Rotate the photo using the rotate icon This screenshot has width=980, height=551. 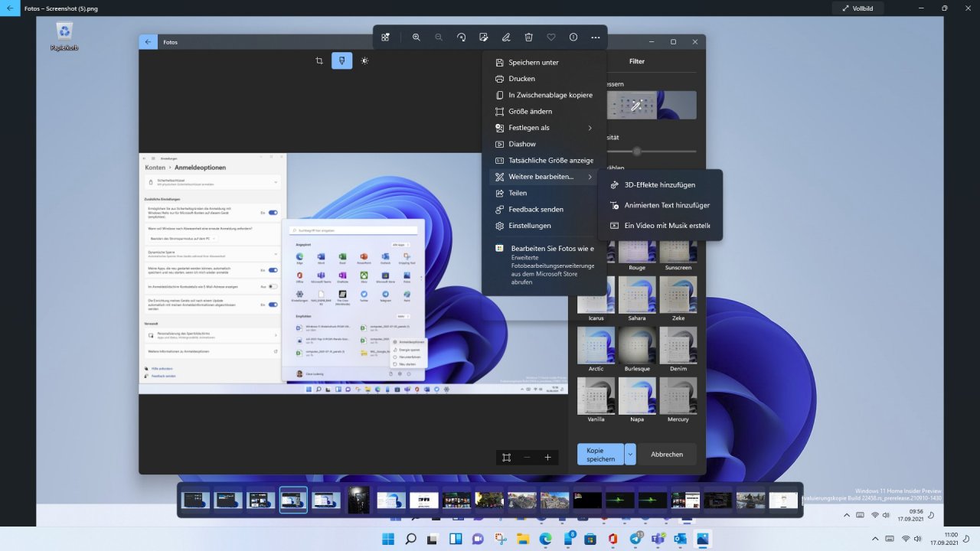(461, 37)
